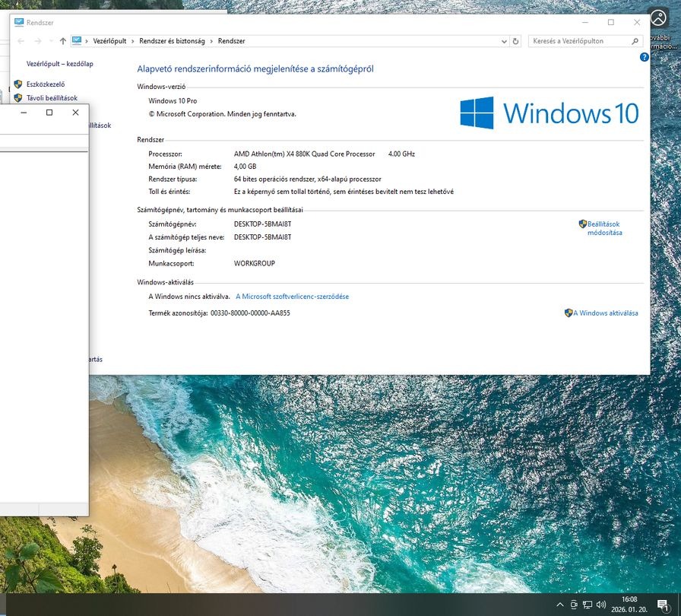This screenshot has width=681, height=616.
Task: Click the A Windows nincs aktiválva text
Action: (x=189, y=297)
